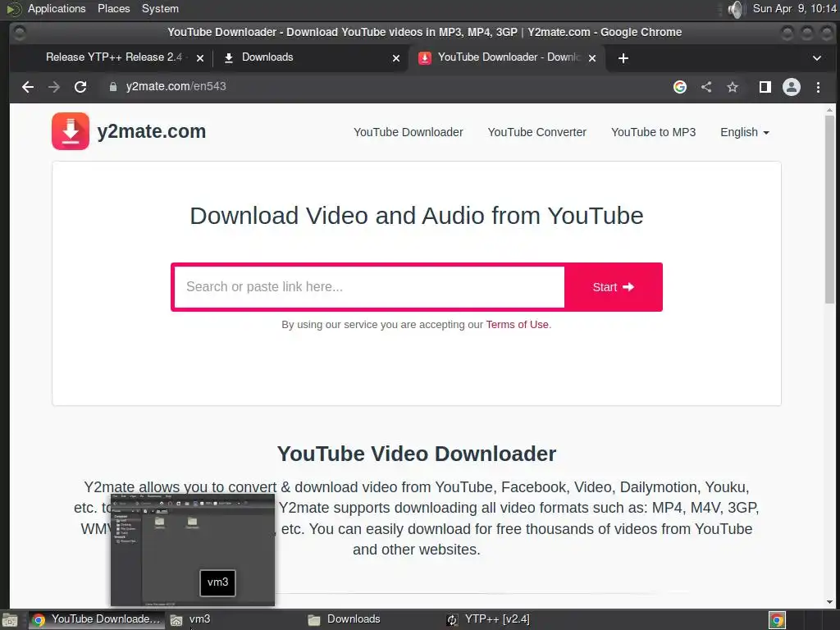
Task: Click the scrollbar up arrow
Action: click(x=829, y=110)
